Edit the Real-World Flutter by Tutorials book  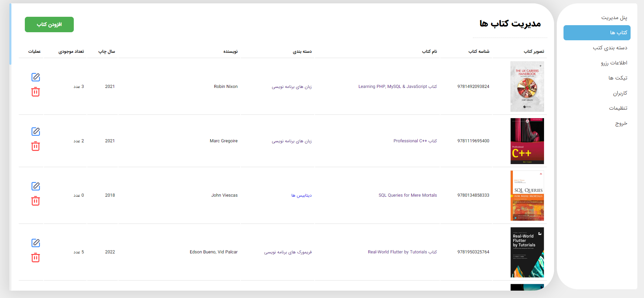36,243
